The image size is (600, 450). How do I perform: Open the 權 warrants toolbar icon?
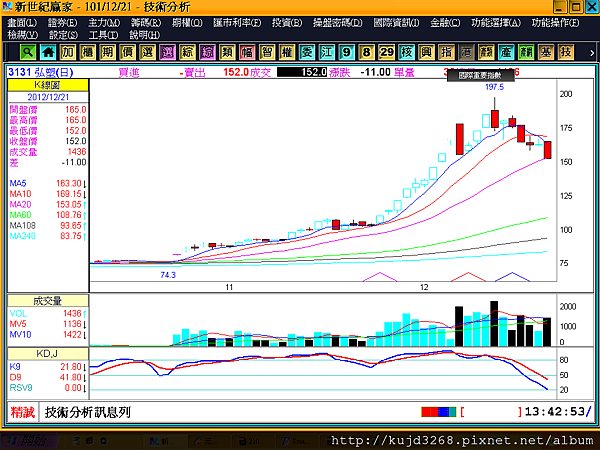[287, 52]
